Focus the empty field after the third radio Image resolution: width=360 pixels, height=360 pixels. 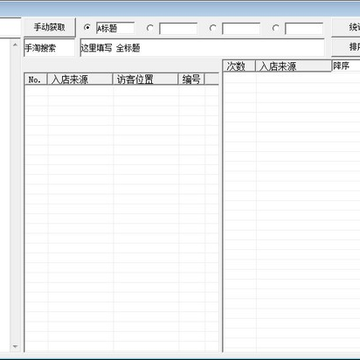tap(241, 28)
